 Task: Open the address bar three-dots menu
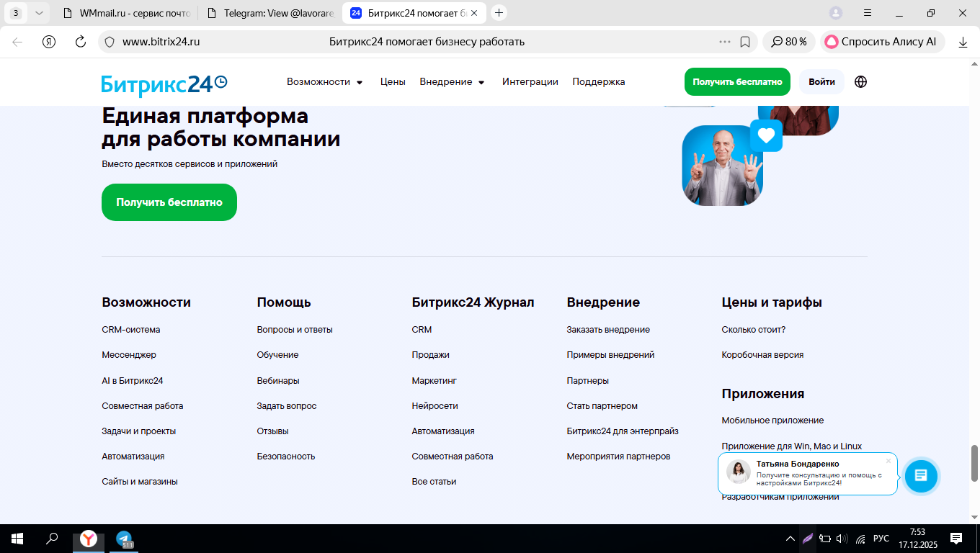point(725,42)
